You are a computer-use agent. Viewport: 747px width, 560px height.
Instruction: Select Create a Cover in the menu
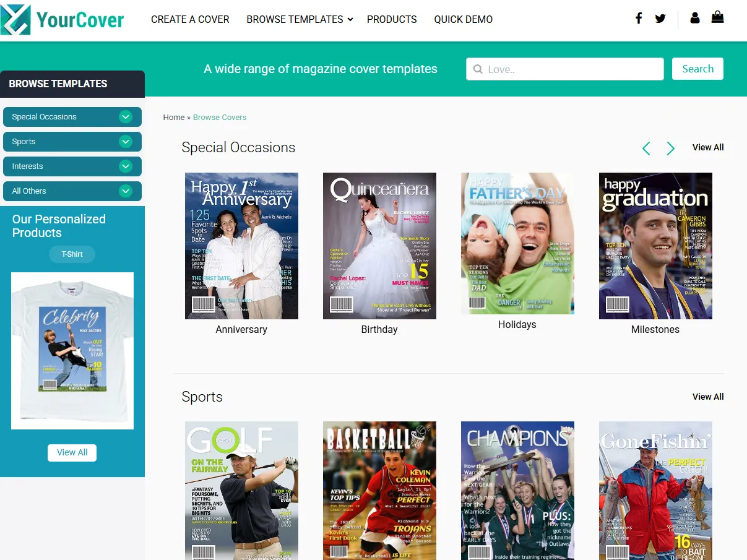[190, 19]
